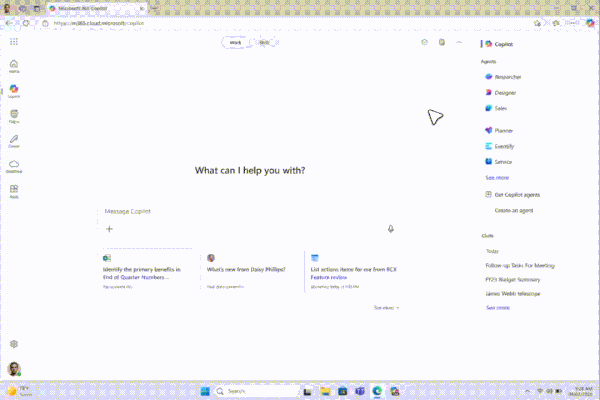The width and height of the screenshot is (600, 400).
Task: Open the Copilot heading in right panel
Action: (499, 44)
